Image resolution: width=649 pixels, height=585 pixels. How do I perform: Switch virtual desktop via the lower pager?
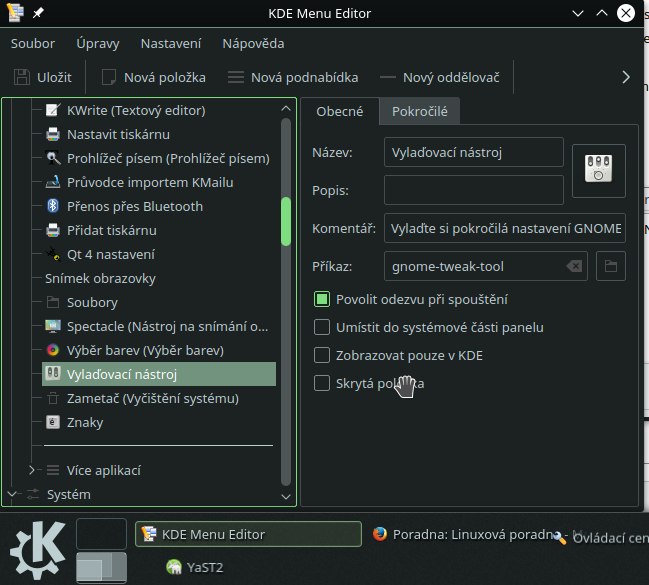(101, 567)
